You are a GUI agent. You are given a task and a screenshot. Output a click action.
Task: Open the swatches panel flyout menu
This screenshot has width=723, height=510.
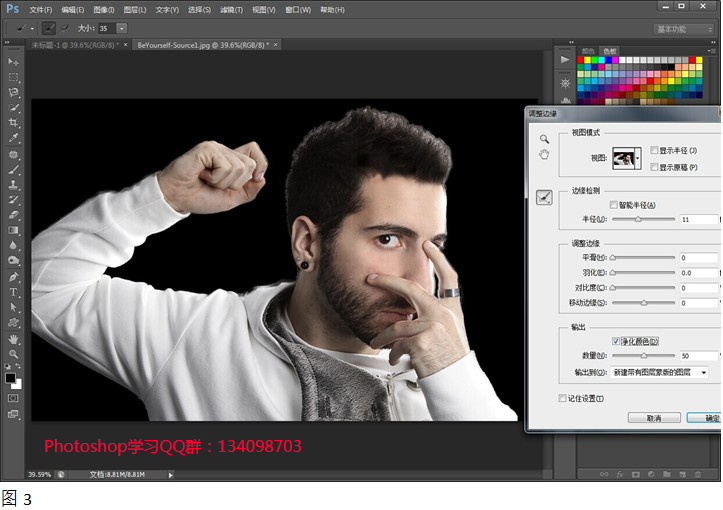pyautogui.click(x=711, y=51)
